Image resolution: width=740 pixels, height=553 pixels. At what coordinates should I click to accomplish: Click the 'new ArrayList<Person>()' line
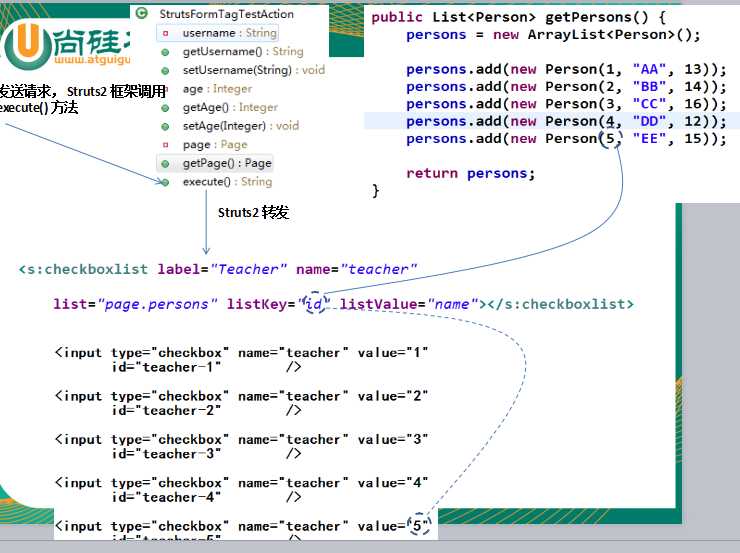click(x=553, y=35)
